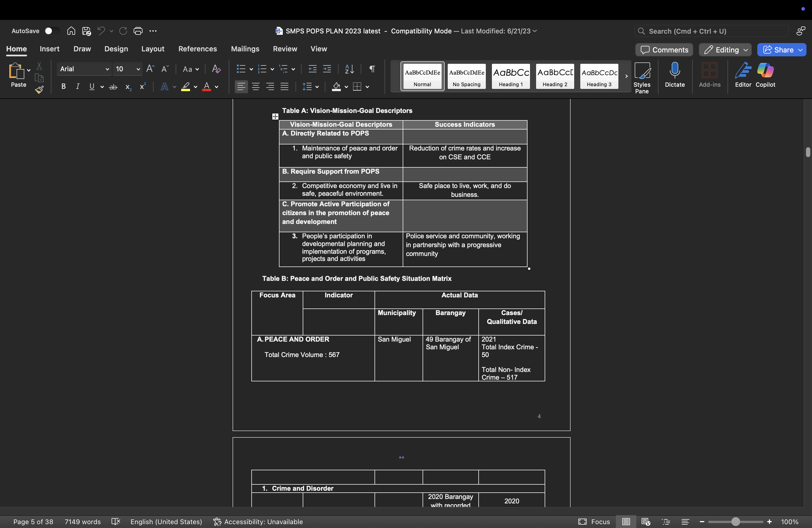Click Accessibility: Unavailable status

258,522
